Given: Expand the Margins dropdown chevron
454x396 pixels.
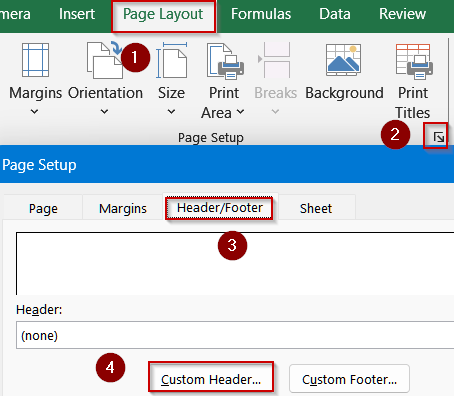Looking at the screenshot, I should pyautogui.click(x=34, y=112).
